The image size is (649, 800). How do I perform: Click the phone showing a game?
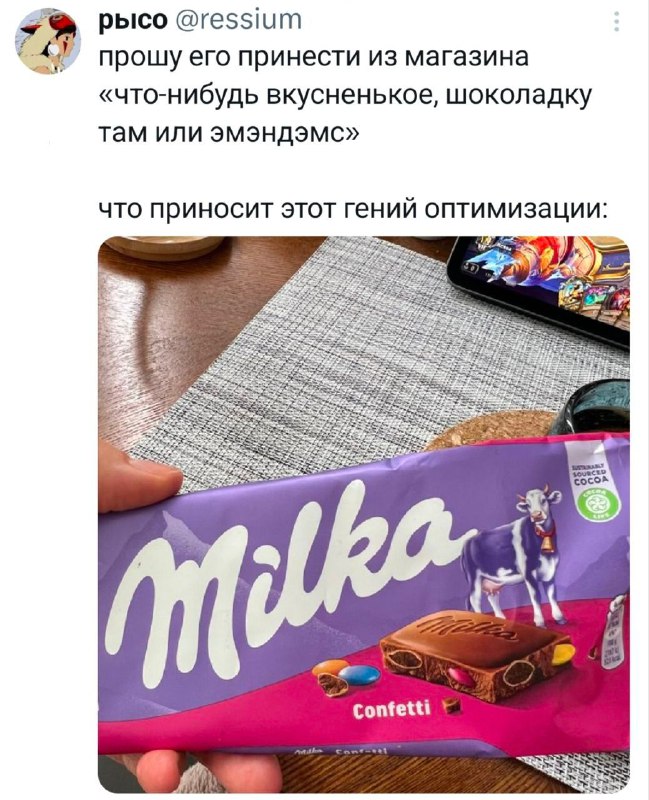(x=541, y=287)
